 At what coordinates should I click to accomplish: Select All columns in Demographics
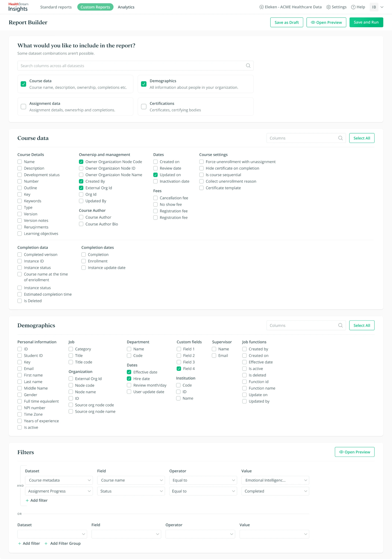click(x=362, y=325)
